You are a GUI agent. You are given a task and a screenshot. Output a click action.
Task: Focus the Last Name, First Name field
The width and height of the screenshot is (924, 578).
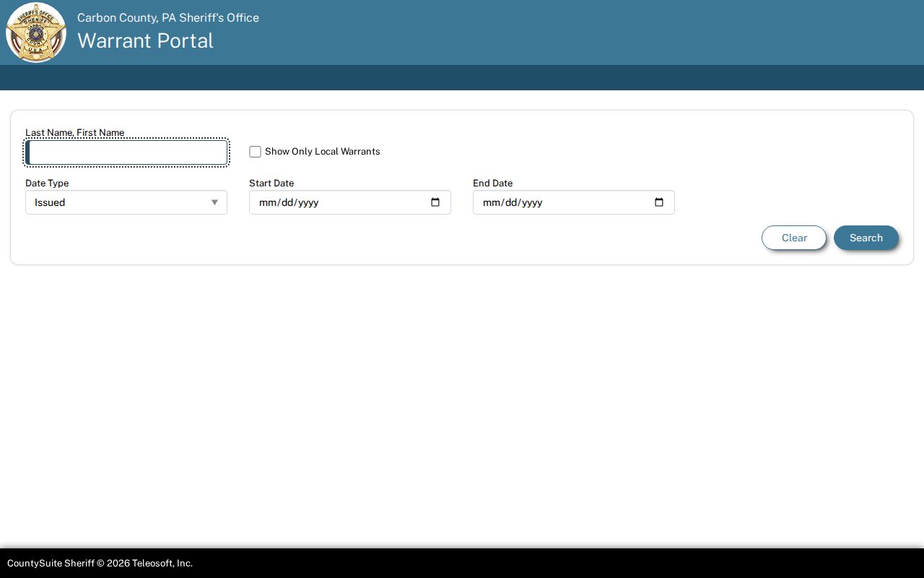pyautogui.click(x=126, y=152)
